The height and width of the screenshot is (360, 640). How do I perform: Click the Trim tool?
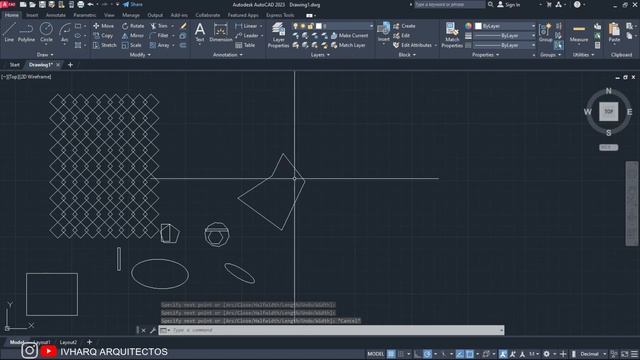click(x=159, y=26)
